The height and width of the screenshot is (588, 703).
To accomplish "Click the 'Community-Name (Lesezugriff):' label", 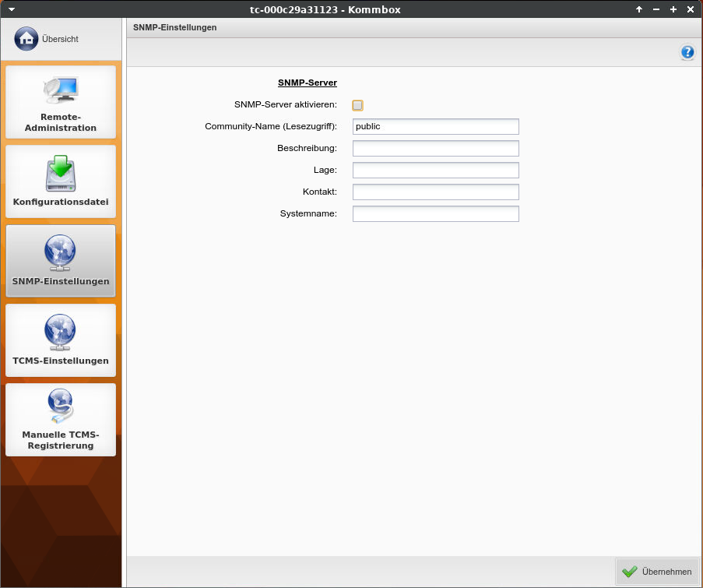I will [x=271, y=126].
